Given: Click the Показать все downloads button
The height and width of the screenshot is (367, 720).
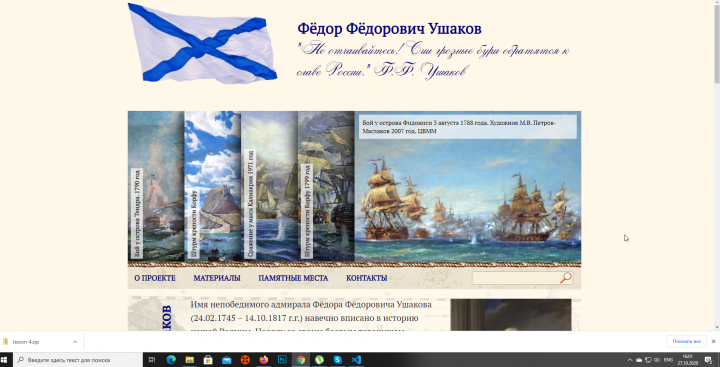Looking at the screenshot, I should click(x=686, y=341).
